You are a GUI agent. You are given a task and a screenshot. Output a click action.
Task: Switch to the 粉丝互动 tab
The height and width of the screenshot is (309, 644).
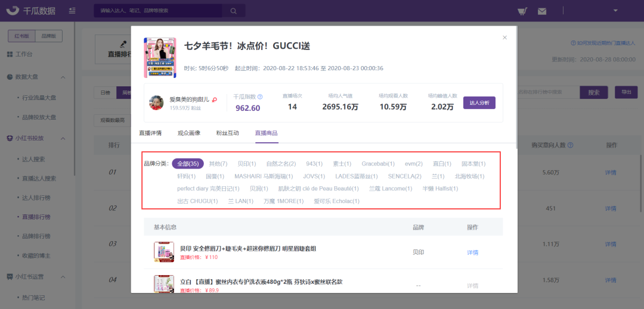click(x=228, y=133)
